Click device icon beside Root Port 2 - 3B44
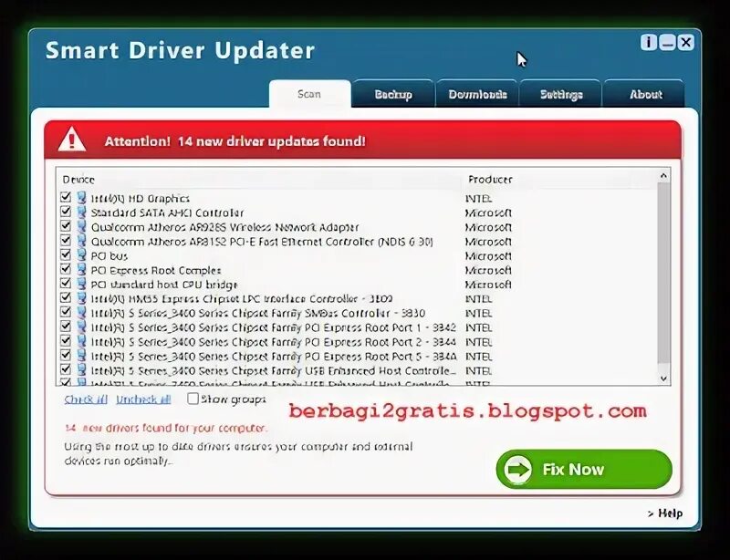 [x=81, y=342]
